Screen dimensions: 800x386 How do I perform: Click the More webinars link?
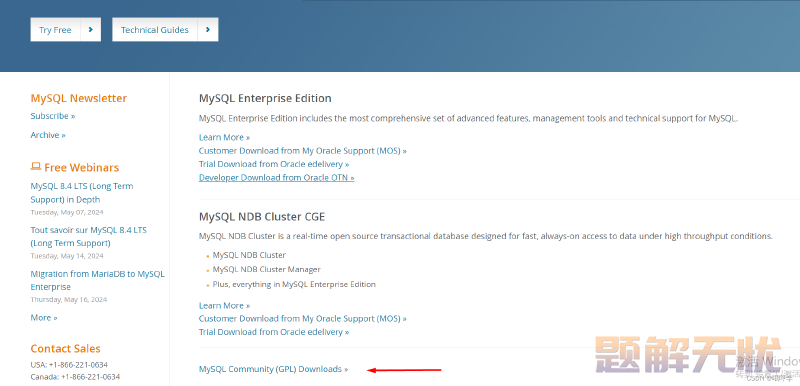coord(44,317)
